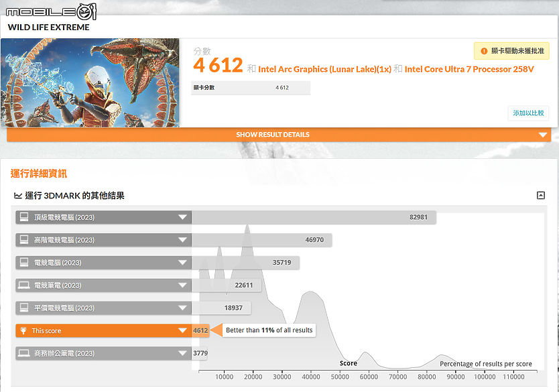Expand 高階電競電腦 (2023) dropdown arrow

point(182,240)
